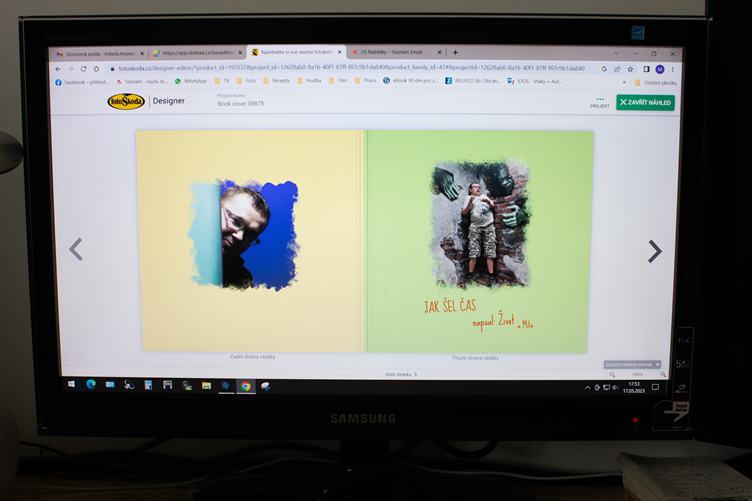This screenshot has height=501, width=752.
Task: Show hidden system tray icons
Action: point(588,388)
